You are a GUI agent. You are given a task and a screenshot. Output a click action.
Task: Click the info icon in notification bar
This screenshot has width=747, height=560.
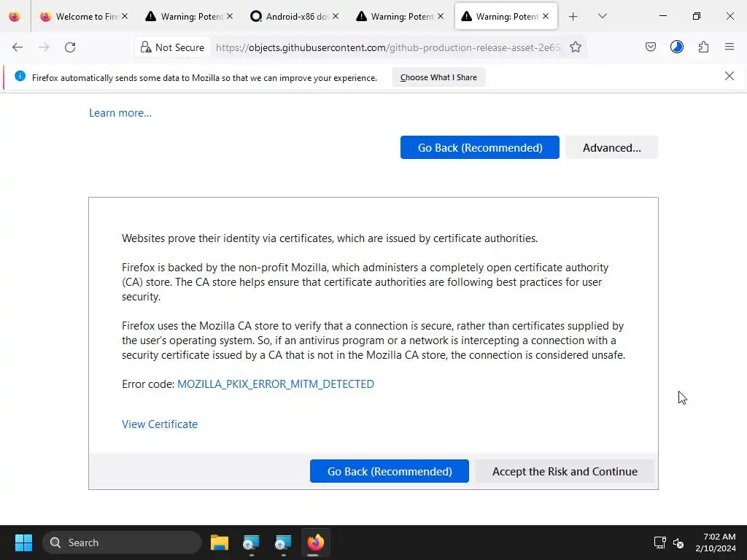point(20,76)
